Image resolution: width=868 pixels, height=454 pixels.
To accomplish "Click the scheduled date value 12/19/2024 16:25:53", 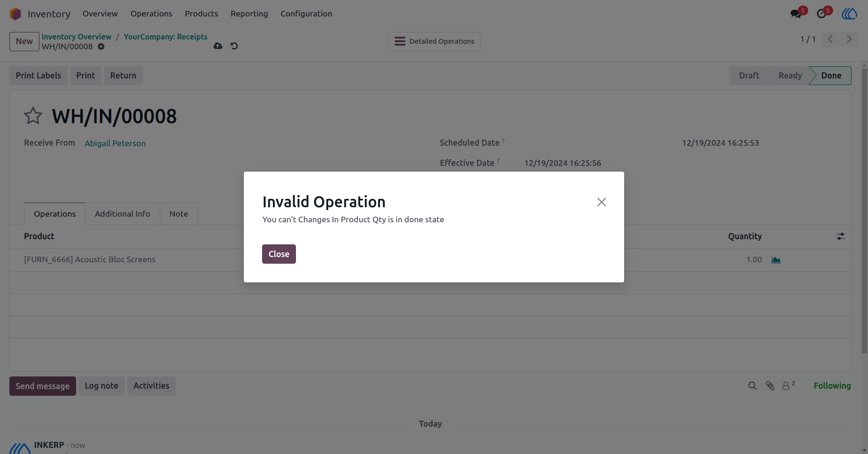I will (x=721, y=143).
